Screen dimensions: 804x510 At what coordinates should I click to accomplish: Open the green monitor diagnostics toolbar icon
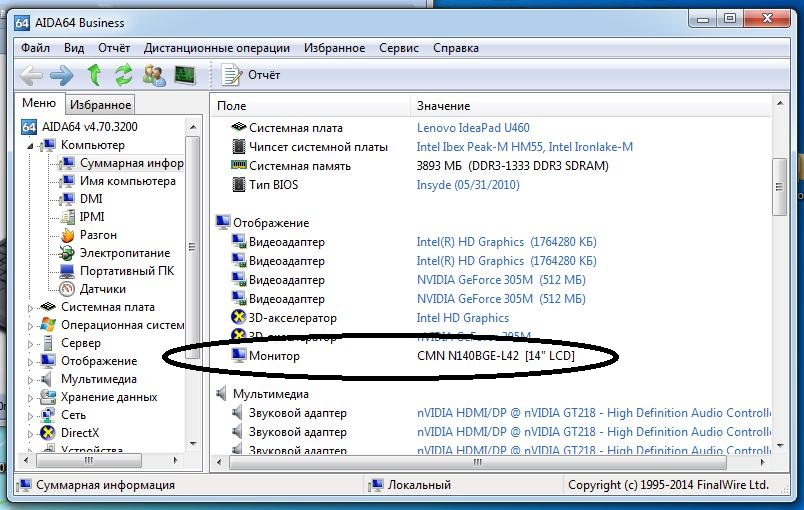pyautogui.click(x=185, y=75)
